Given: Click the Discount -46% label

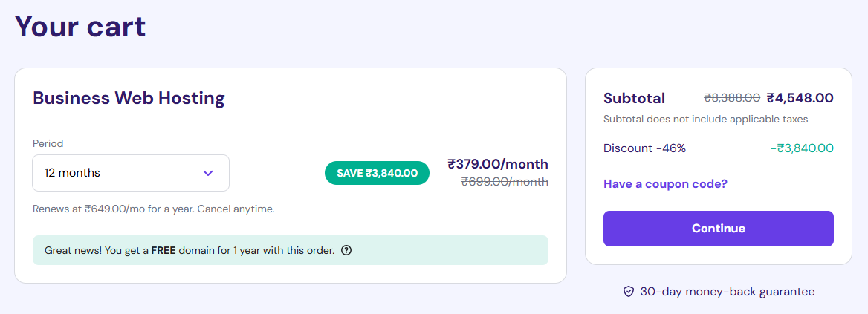Looking at the screenshot, I should [644, 148].
